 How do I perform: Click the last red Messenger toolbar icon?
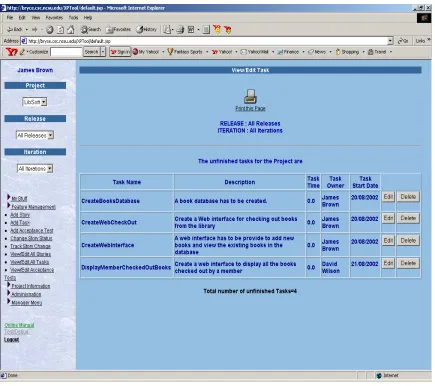(x=228, y=30)
